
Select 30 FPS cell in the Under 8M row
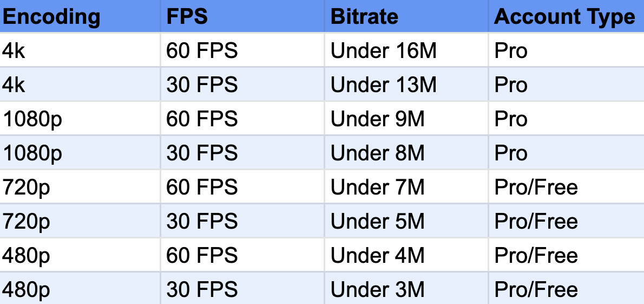point(242,153)
